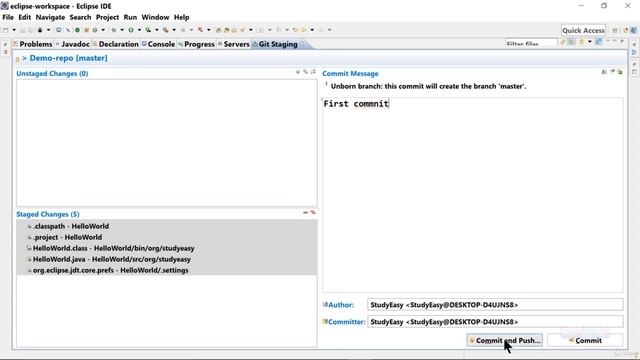Click the Git Staging refresh icon

pos(562,42)
